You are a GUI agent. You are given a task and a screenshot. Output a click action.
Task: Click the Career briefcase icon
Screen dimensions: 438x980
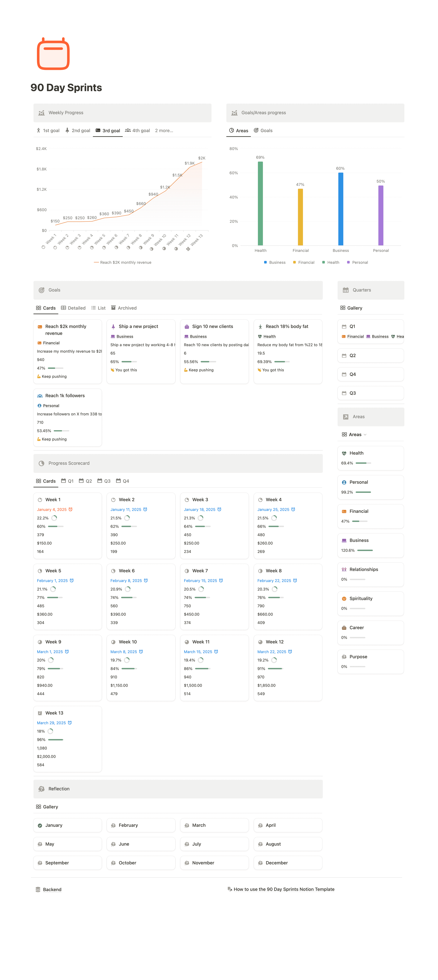(x=344, y=628)
